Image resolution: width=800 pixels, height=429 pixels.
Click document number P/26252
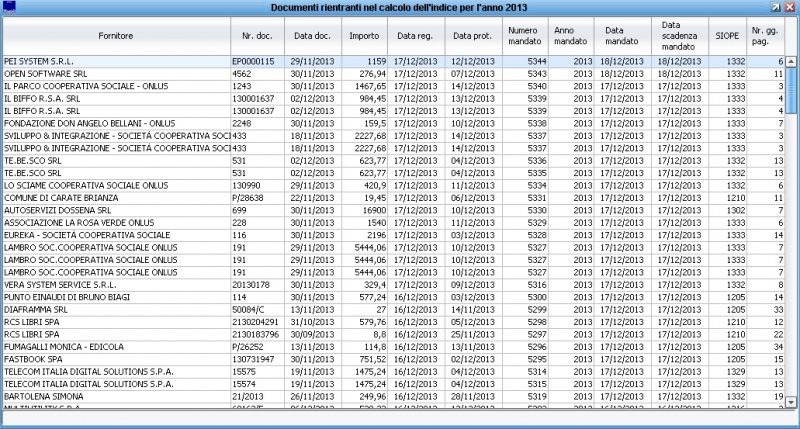pyautogui.click(x=248, y=347)
